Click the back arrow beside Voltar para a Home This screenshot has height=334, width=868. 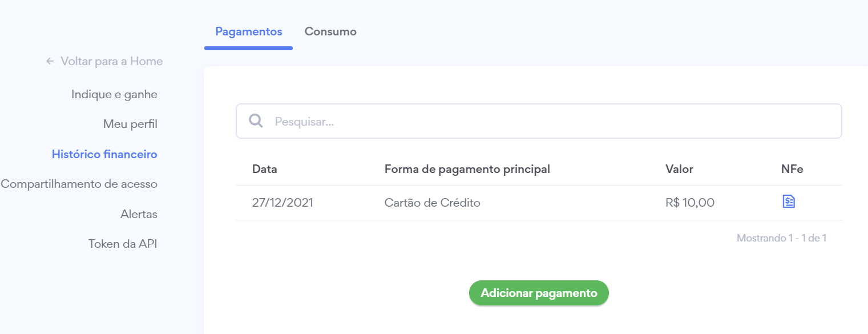50,61
